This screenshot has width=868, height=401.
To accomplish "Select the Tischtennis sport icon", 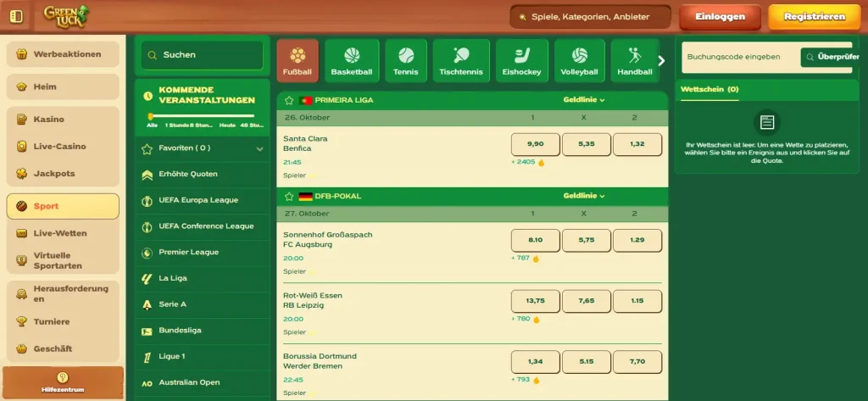I will 461,60.
